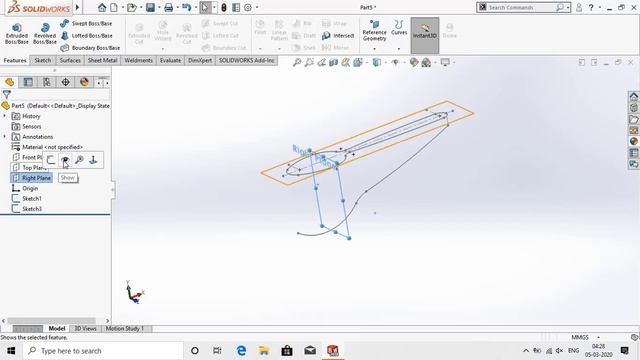Expand the History node
Viewport: 640px width, 360px height.
[5, 116]
